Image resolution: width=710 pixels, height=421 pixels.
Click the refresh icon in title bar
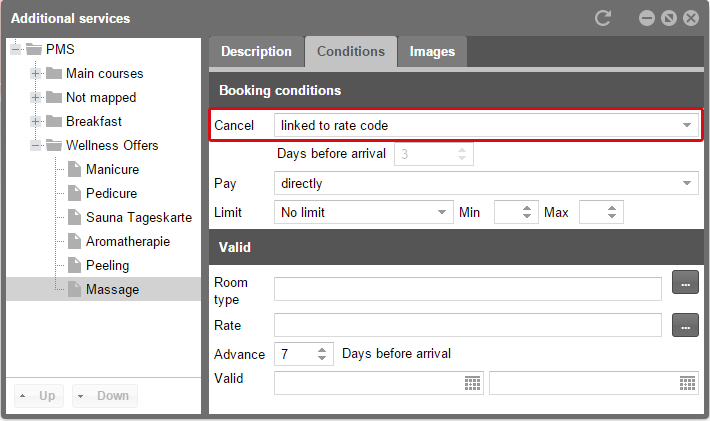(603, 18)
